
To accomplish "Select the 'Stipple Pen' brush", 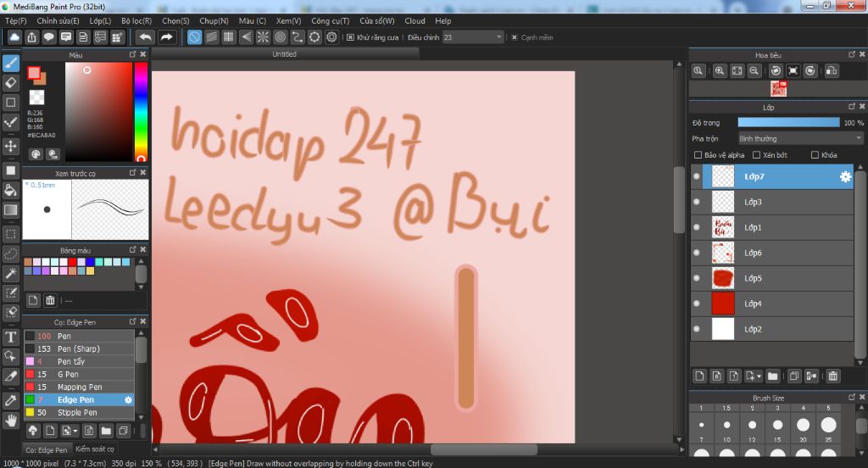I will [x=79, y=413].
